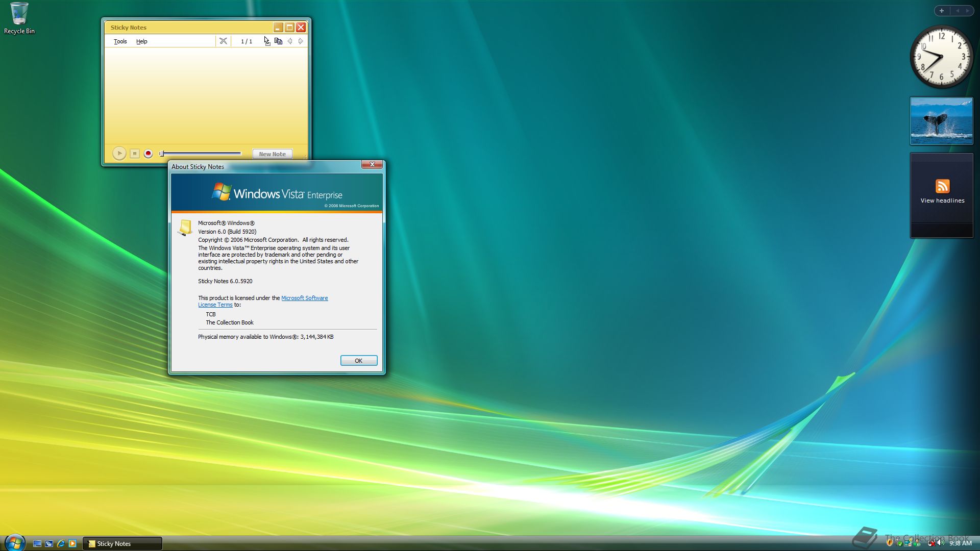The image size is (980, 551).
Task: Click Show Desktop in Quick Launch
Action: pos(37,544)
